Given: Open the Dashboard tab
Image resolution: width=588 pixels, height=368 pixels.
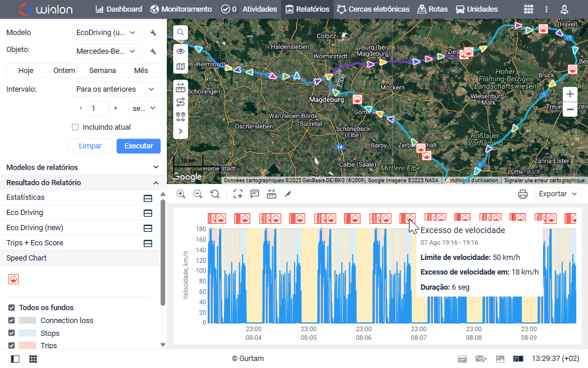Looking at the screenshot, I should coord(119,9).
